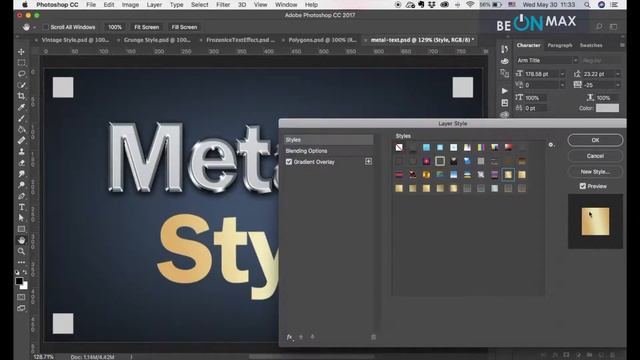Move effect down arrow in Layer Style
640x360 pixels.
[x=312, y=337]
